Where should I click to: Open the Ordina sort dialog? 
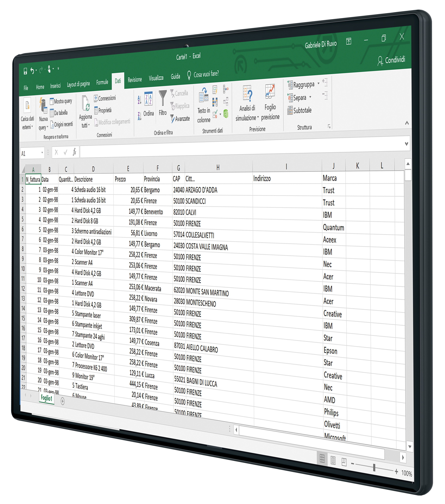point(149,104)
